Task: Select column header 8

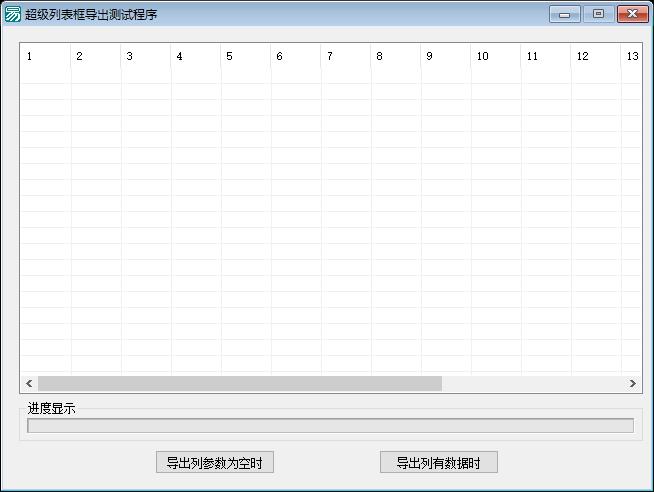Action: pos(396,56)
